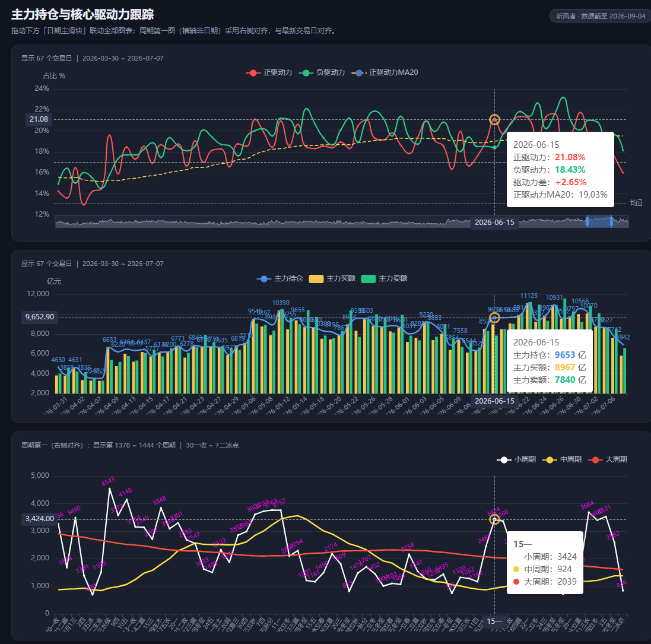Click the highlighted blue window in date slider
The width and height of the screenshot is (651, 644).
coord(599,221)
